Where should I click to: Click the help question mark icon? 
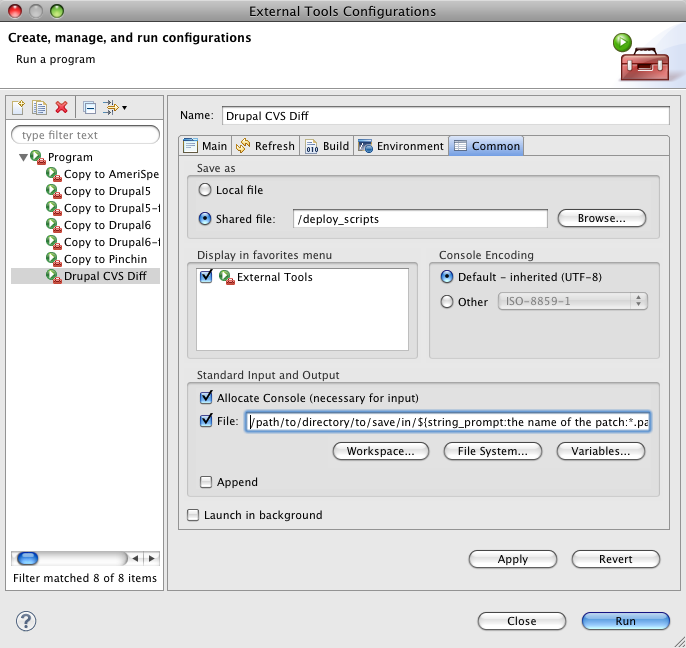click(26, 620)
